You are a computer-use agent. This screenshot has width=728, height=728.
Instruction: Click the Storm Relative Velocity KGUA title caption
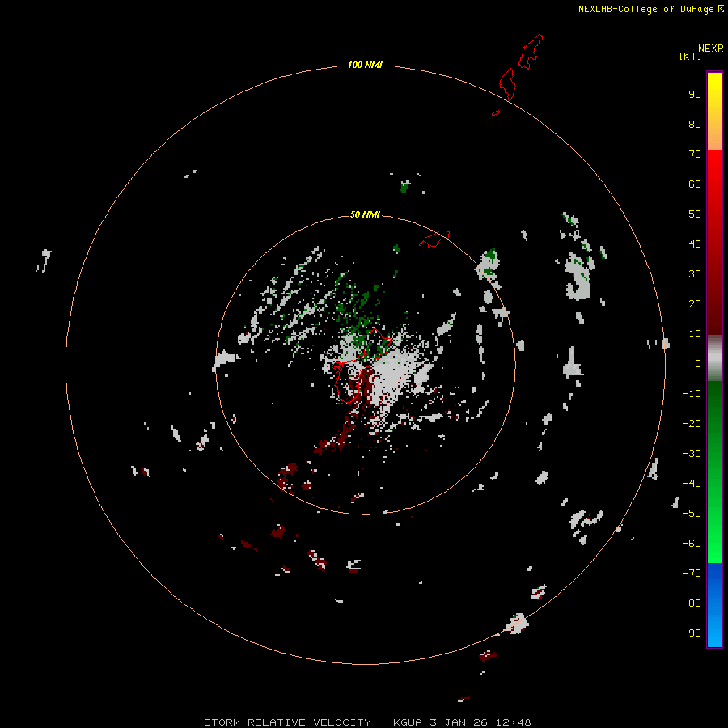point(367,722)
